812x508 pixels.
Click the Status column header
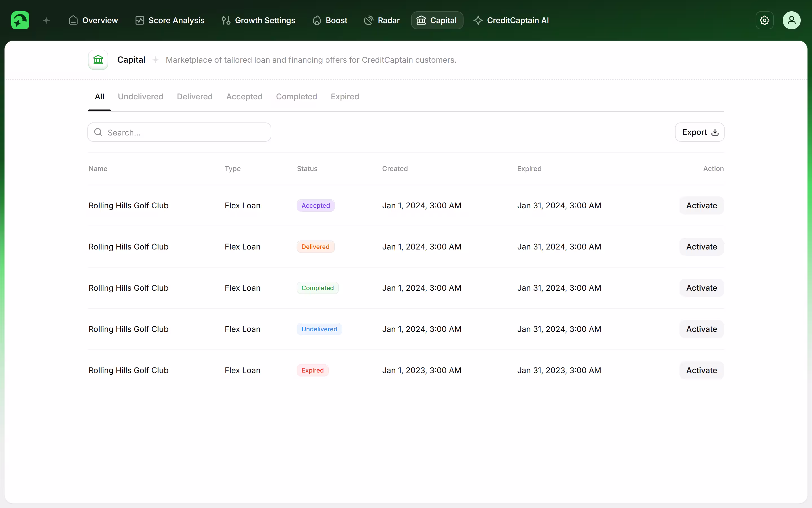click(307, 169)
